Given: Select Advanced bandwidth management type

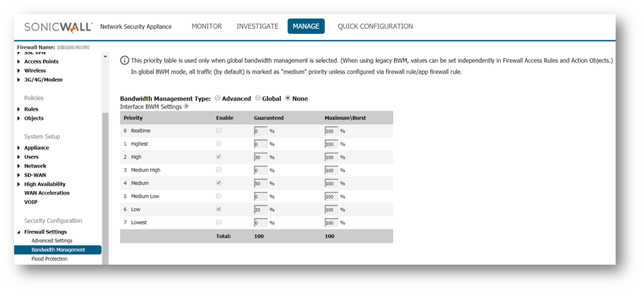Looking at the screenshot, I should click(x=217, y=98).
